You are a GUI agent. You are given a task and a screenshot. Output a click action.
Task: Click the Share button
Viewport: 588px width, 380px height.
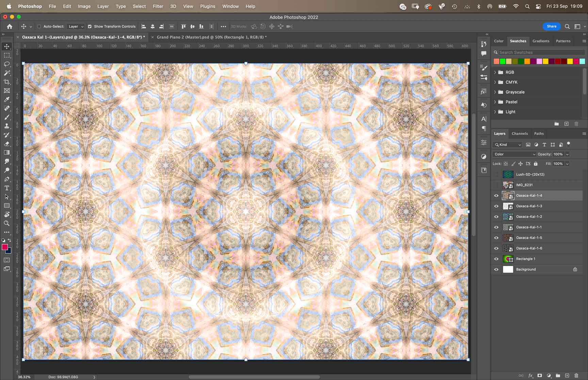552,26
